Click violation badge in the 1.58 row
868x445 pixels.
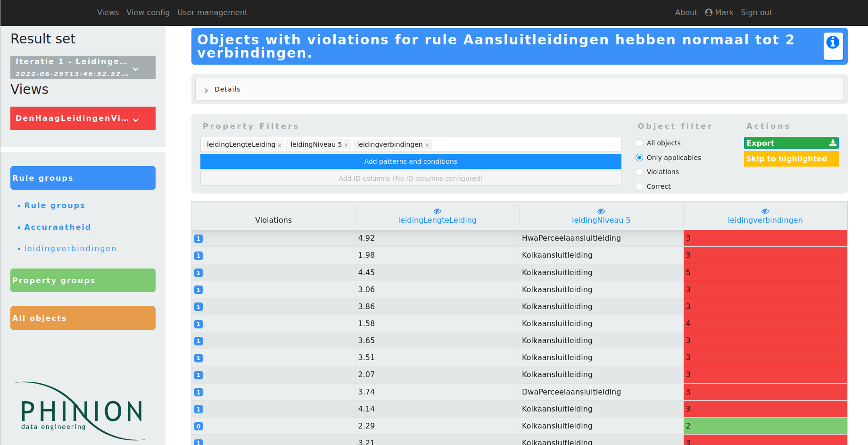(x=198, y=324)
